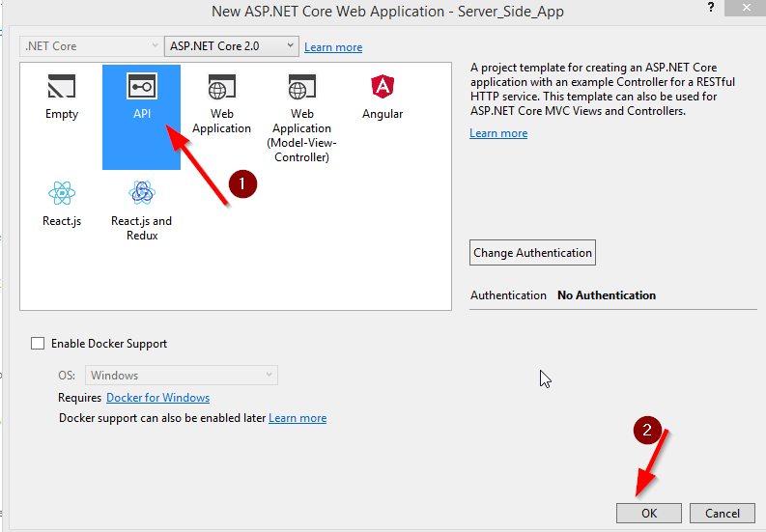Confirm with the OK button
This screenshot has height=532, width=766.
coord(649,514)
